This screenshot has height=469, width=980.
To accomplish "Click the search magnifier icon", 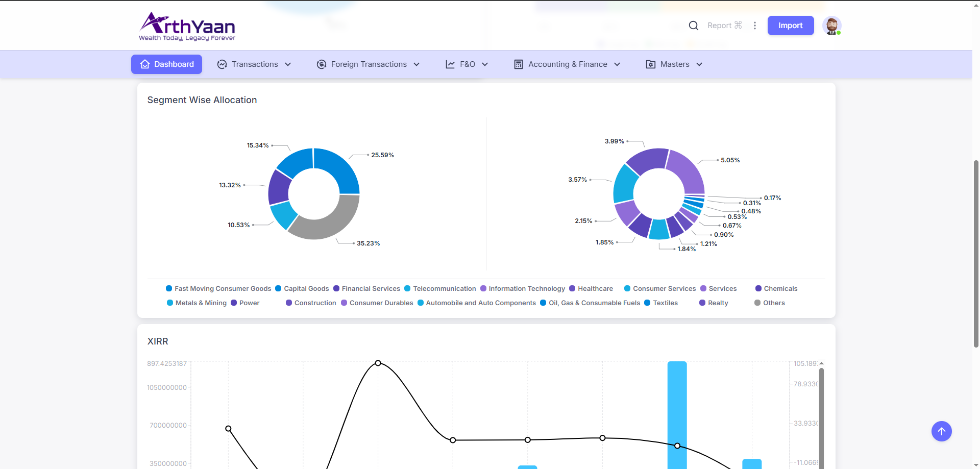I will coord(693,26).
